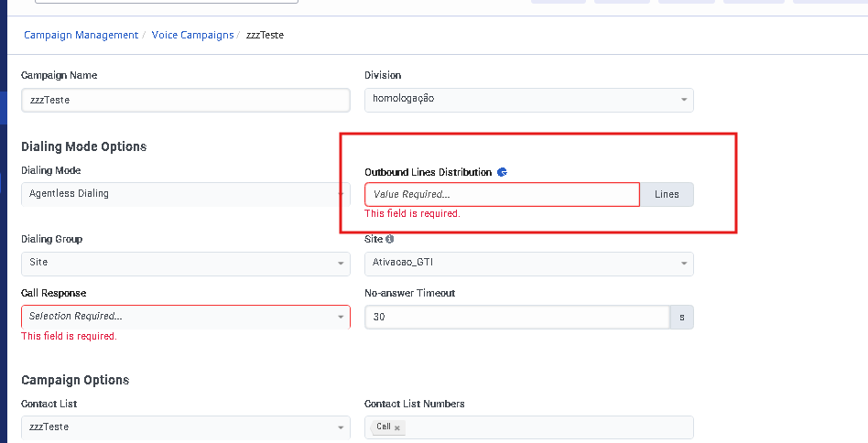
Task: Click the seconds unit label beside timeout
Action: coord(682,317)
